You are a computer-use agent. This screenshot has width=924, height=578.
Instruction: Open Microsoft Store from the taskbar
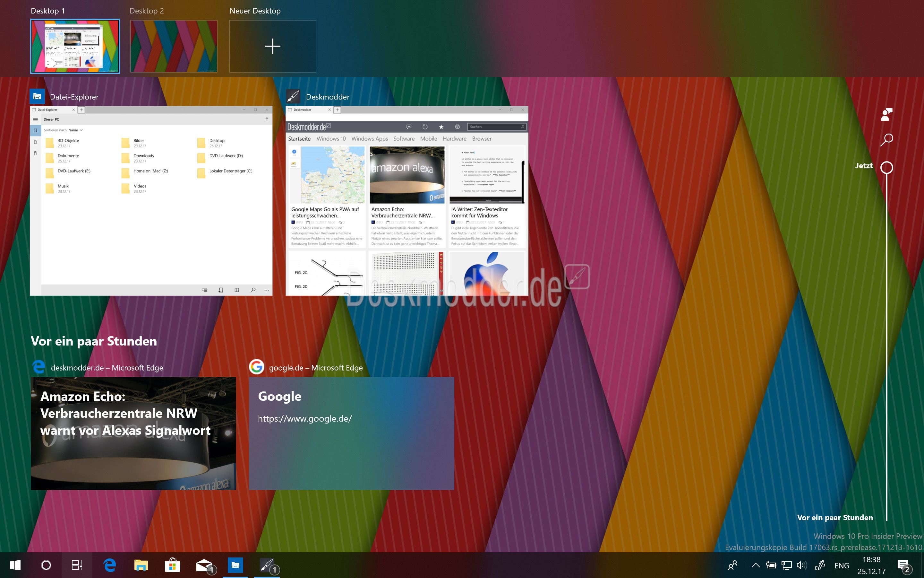pyautogui.click(x=172, y=565)
